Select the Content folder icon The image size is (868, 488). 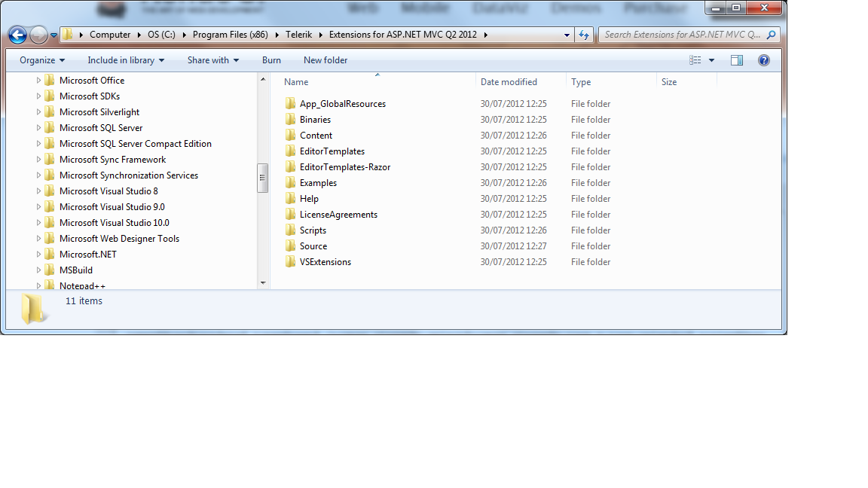(291, 136)
